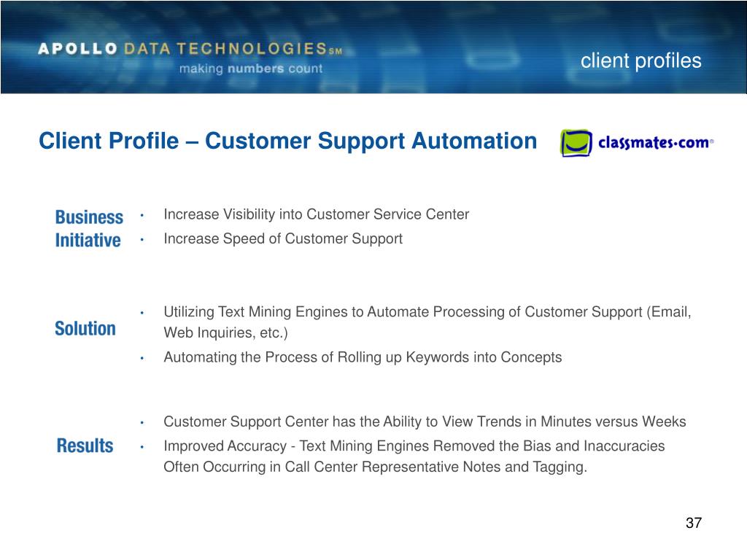
Task: Click 'Often Occurring in Call Center Representative Notes' line
Action: coord(376,467)
